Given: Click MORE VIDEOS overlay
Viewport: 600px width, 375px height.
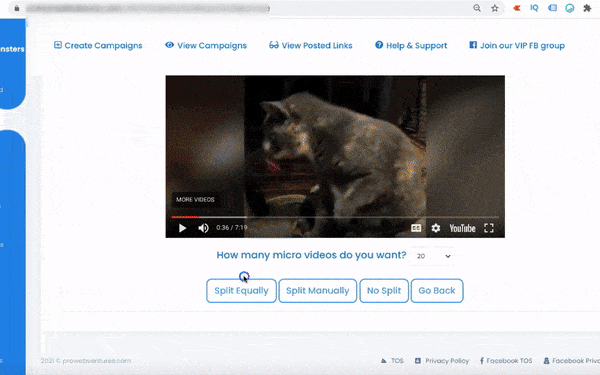Looking at the screenshot, I should pyautogui.click(x=195, y=199).
